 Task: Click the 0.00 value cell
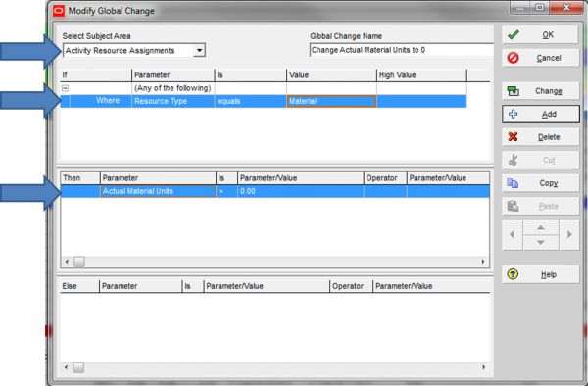301,191
